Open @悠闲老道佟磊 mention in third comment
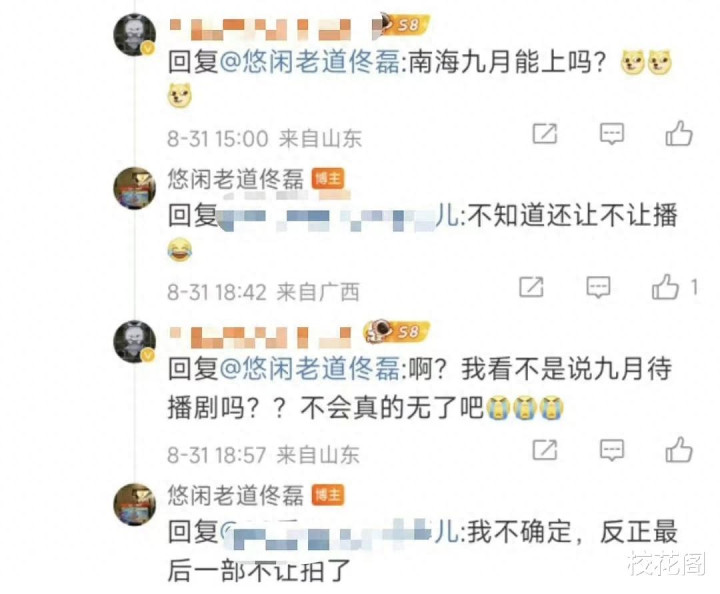 [310, 368]
